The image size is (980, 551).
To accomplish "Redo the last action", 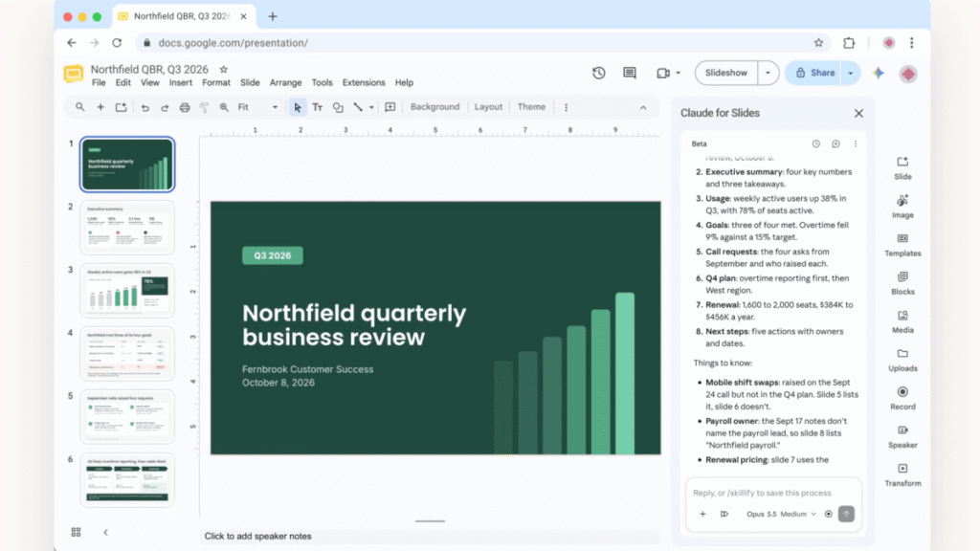I will point(165,107).
